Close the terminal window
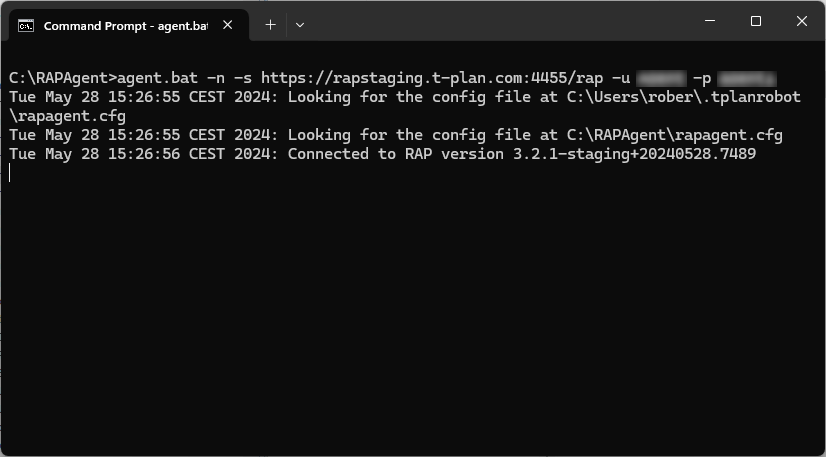This screenshot has width=826, height=457. pos(802,22)
